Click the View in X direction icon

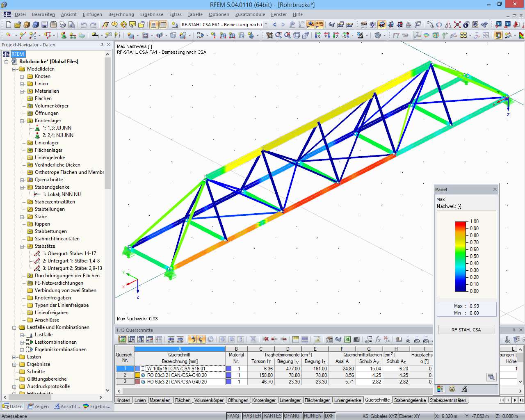click(318, 35)
